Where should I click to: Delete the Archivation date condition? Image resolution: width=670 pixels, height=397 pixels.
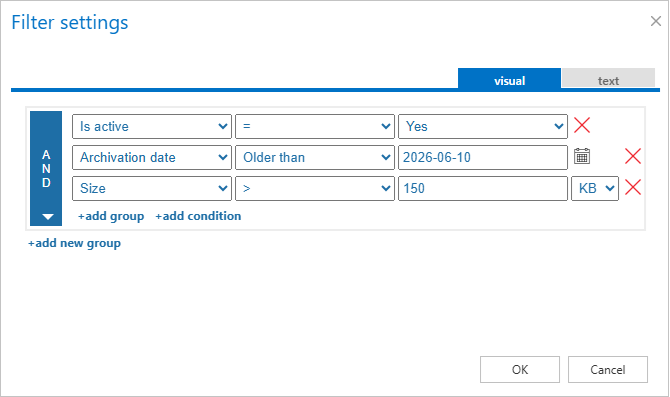(632, 156)
